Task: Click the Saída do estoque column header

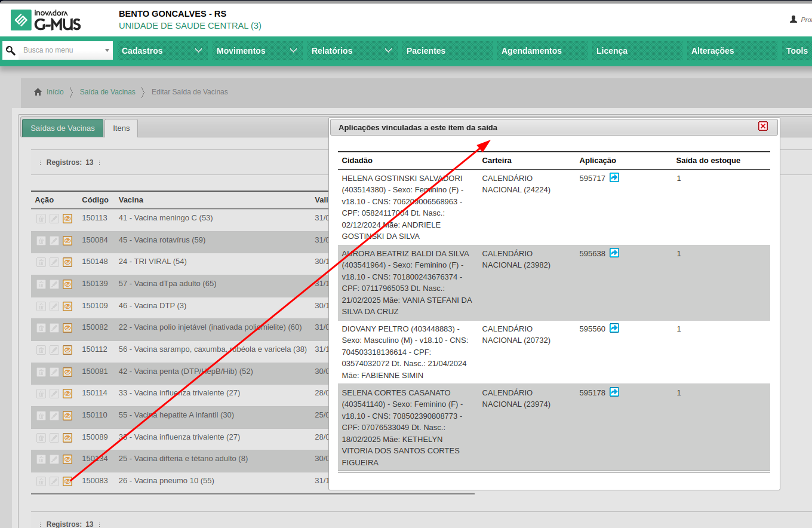Action: tap(708, 161)
